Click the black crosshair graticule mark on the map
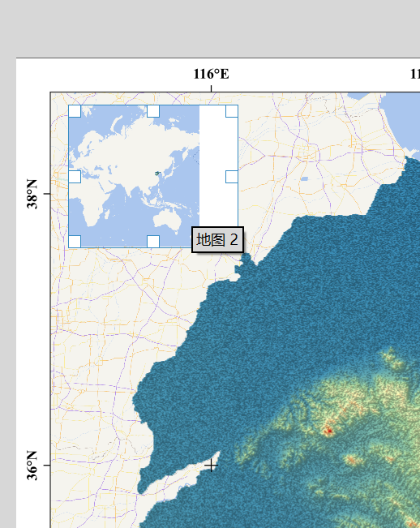Screen dimensions: 420x528 211,466
